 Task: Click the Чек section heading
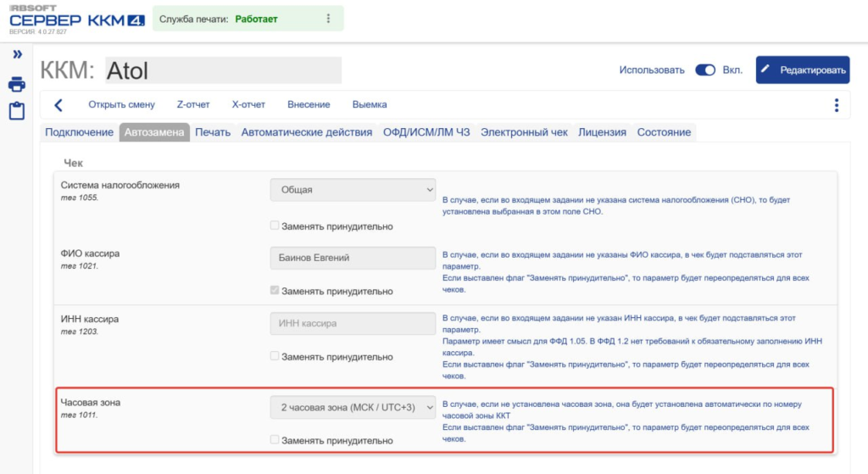coord(73,163)
